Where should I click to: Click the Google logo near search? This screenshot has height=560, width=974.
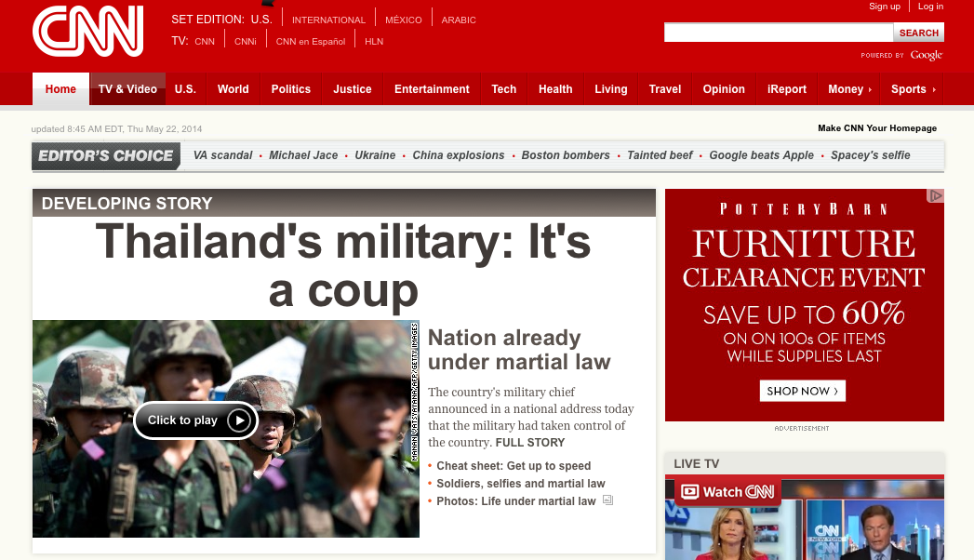(927, 55)
